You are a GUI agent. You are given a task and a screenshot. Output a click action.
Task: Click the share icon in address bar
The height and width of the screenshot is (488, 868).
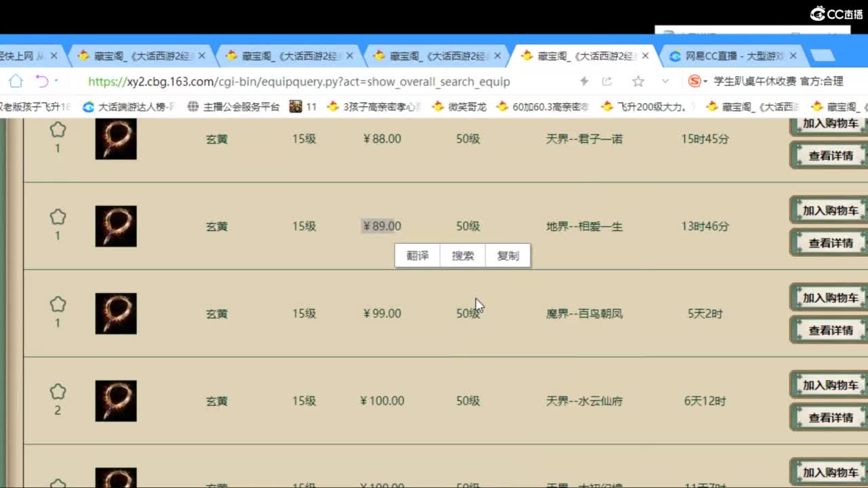607,81
